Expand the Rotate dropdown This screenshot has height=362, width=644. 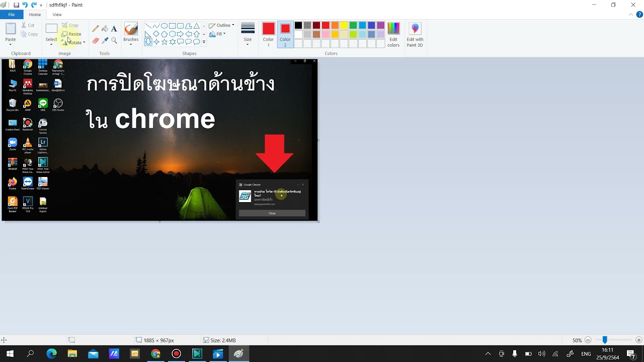pos(85,42)
